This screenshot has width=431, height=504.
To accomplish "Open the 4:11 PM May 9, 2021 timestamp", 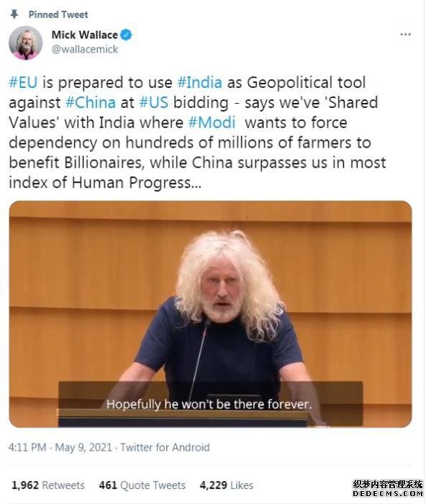I will coord(60,447).
